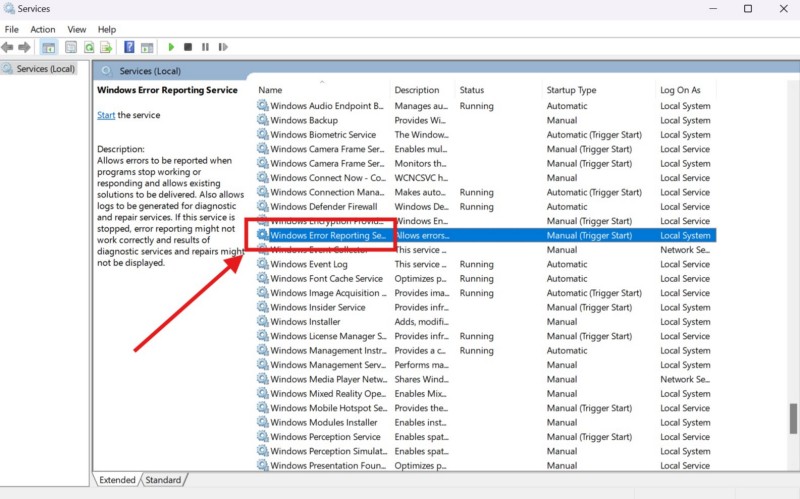Screen dimensions: 800x499
Task: Click the Restart Service toolbar icon
Action: [222, 47]
